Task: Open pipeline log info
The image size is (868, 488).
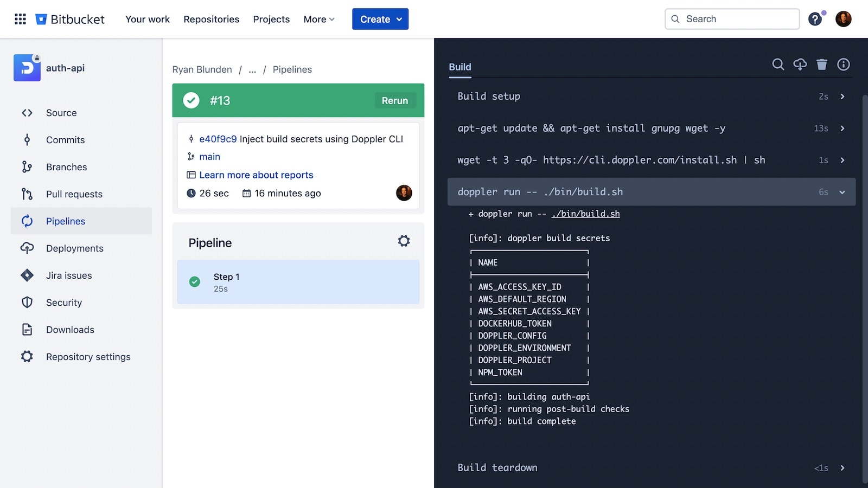Action: 843,65
